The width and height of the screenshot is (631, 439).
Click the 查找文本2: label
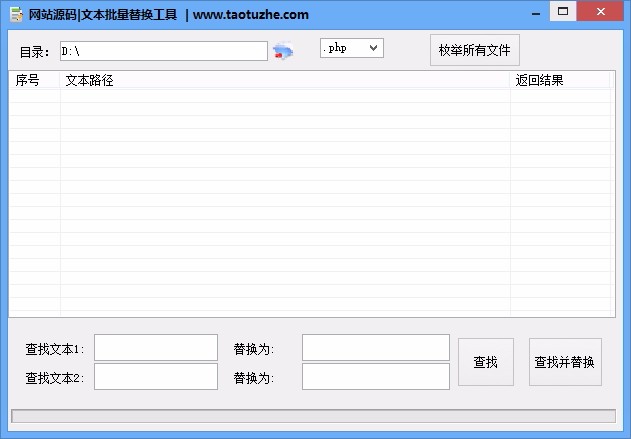coord(55,378)
